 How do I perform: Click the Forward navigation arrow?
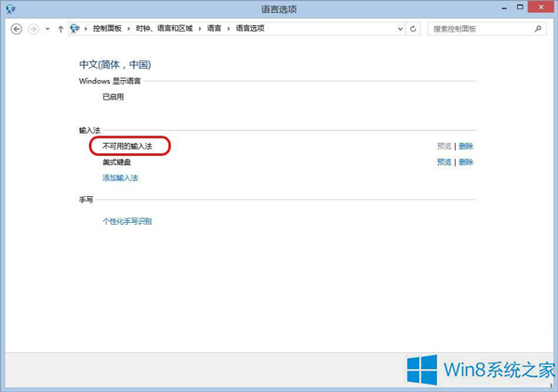33,29
